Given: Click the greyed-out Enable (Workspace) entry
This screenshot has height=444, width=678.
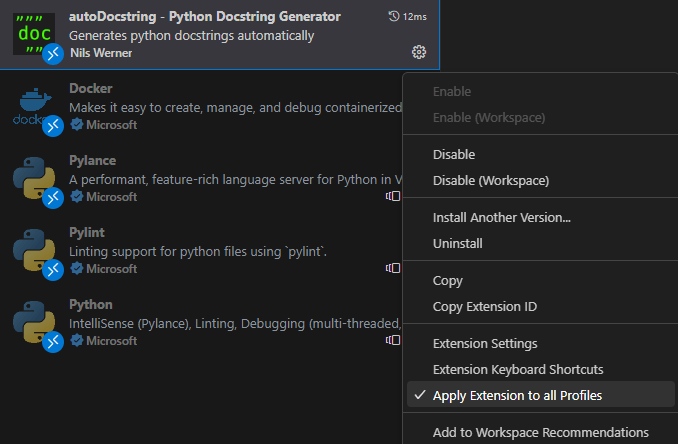Looking at the screenshot, I should (540, 118).
